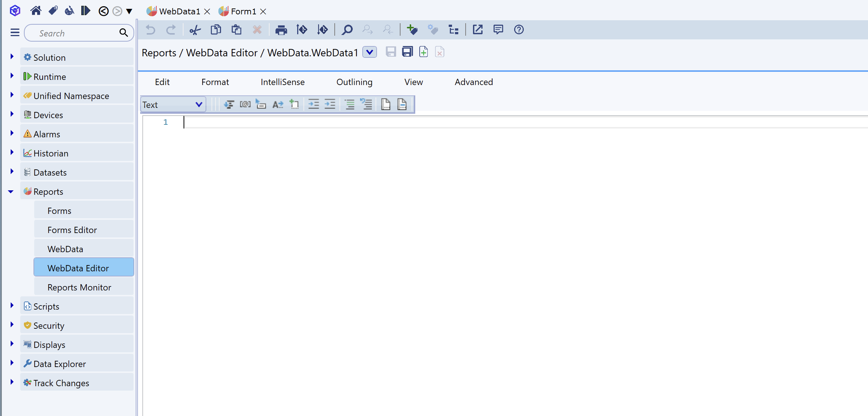Viewport: 868px width, 416px height.
Task: Click the Home icon in top bar
Action: [x=36, y=11]
